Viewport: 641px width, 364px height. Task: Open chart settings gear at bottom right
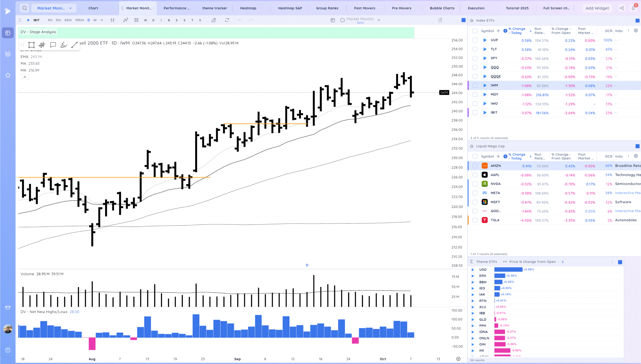pos(458,359)
